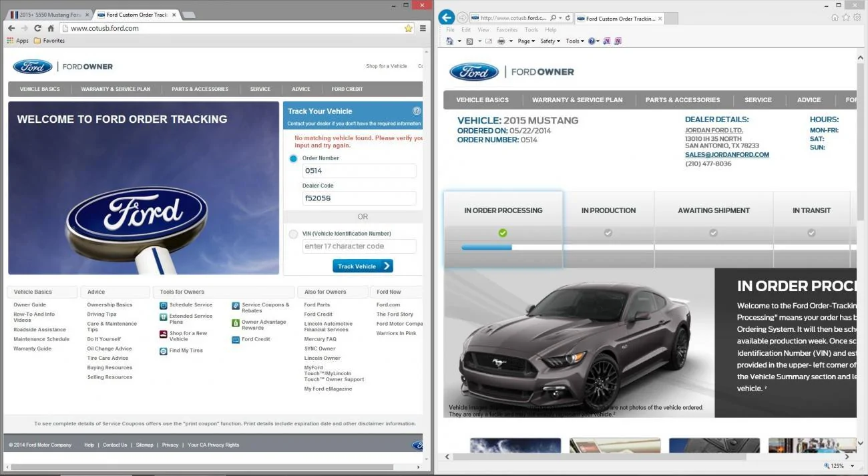Click the Chrome home icon

coord(51,28)
